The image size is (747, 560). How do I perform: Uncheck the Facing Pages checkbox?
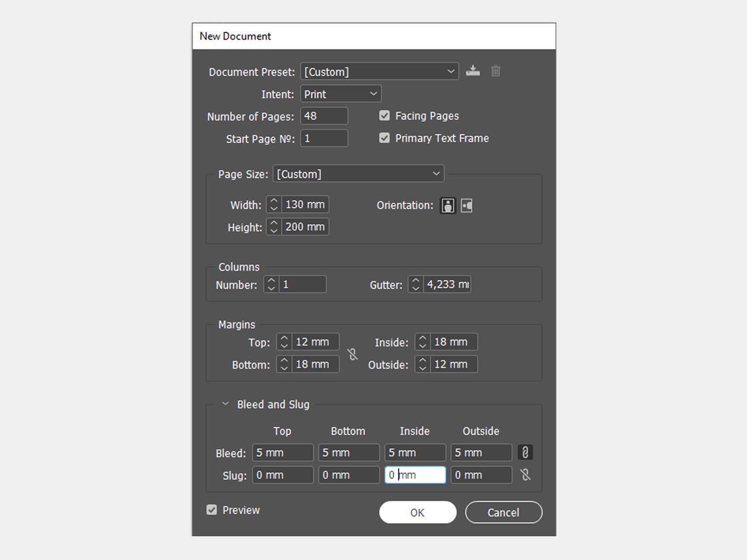[384, 116]
